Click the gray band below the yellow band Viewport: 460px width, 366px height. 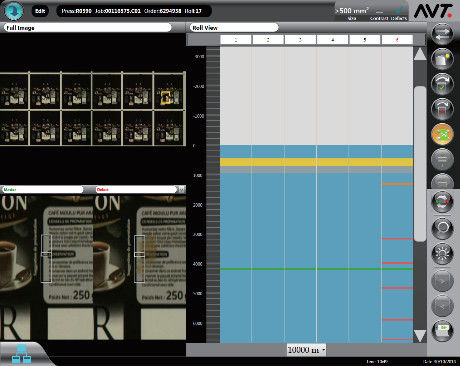coord(316,169)
